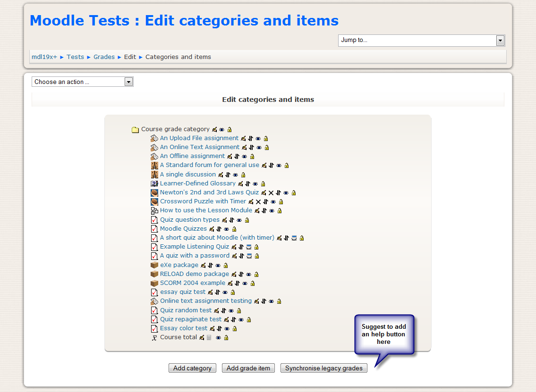Hide Newton's 2nd and 3rd Laws Quiz
The image size is (536, 392).
[x=286, y=193]
